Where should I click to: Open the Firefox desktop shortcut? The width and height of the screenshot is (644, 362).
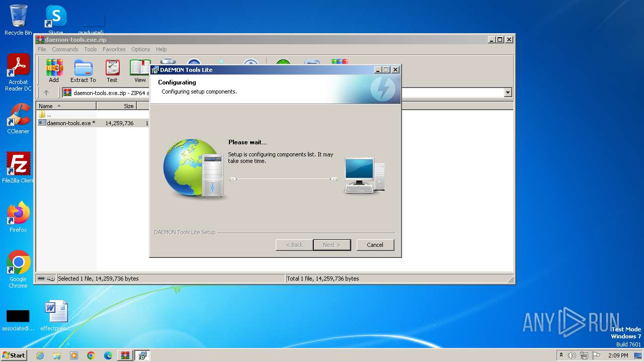point(18,217)
